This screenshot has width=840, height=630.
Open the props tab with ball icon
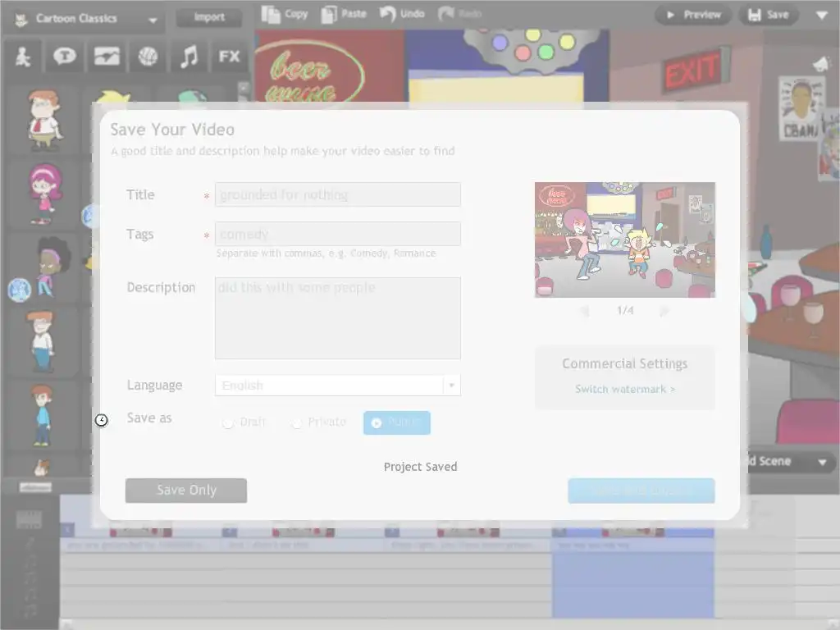click(148, 57)
